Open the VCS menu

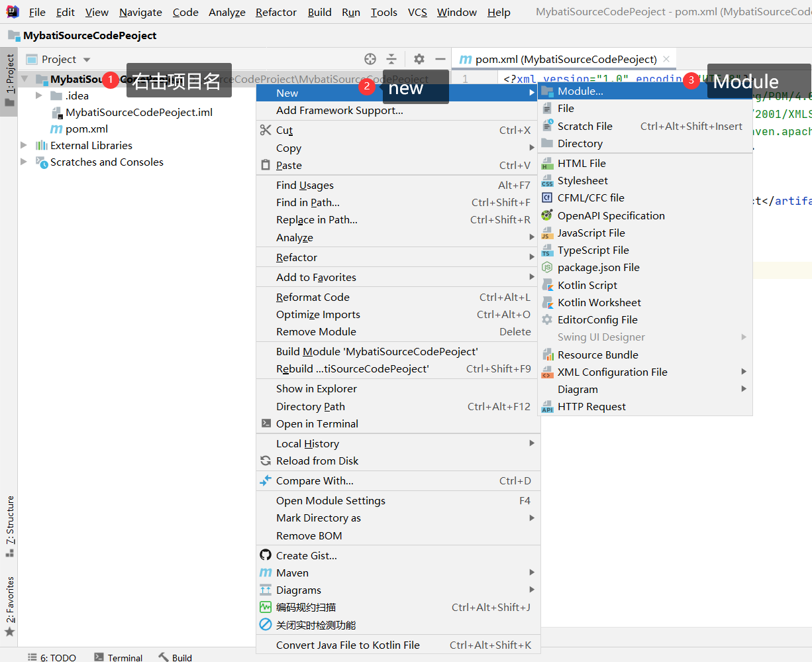(417, 13)
